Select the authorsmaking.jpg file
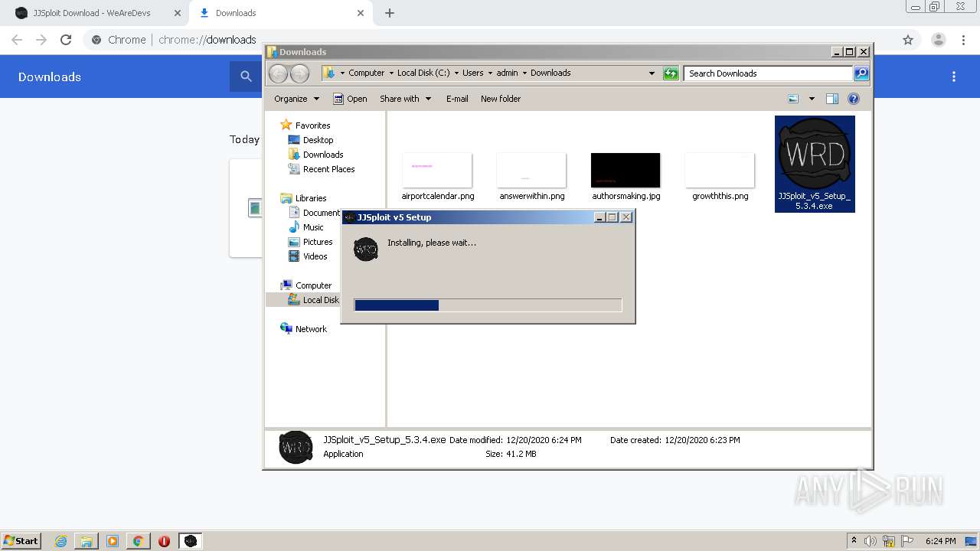The image size is (980, 551). (626, 177)
